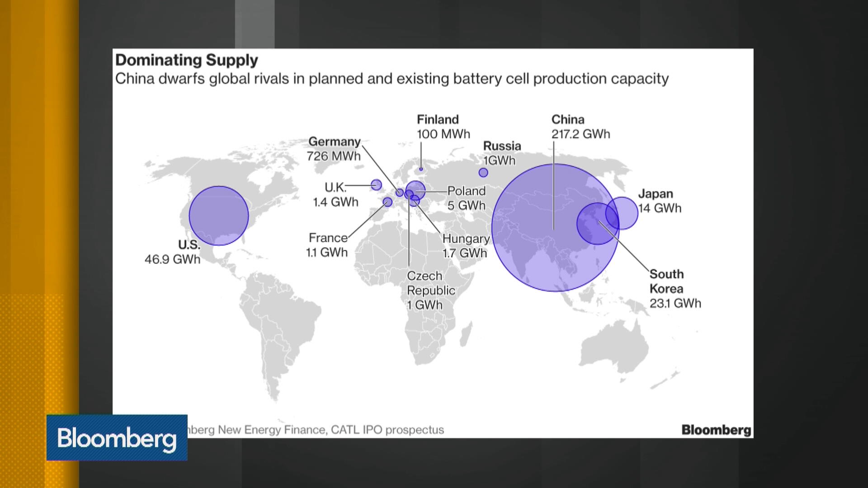Click the black Bloomberg wordmark in chart corner
The image size is (868, 488).
click(x=716, y=430)
